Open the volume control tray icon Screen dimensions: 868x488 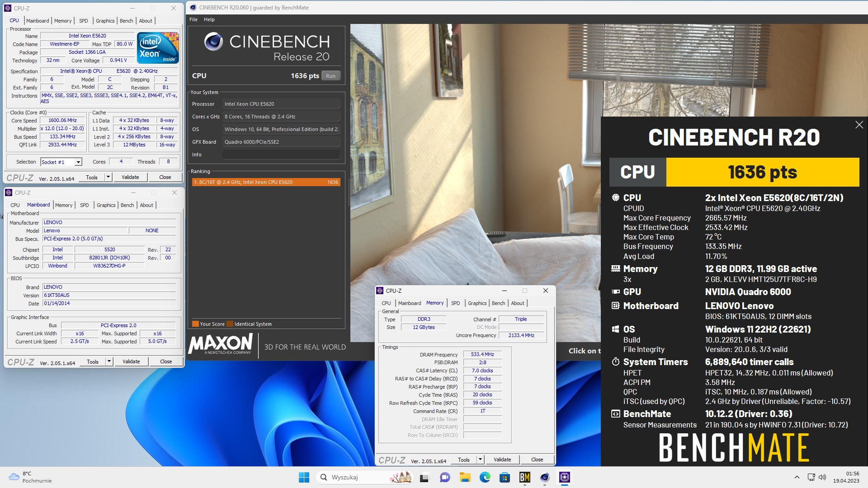[x=822, y=477]
